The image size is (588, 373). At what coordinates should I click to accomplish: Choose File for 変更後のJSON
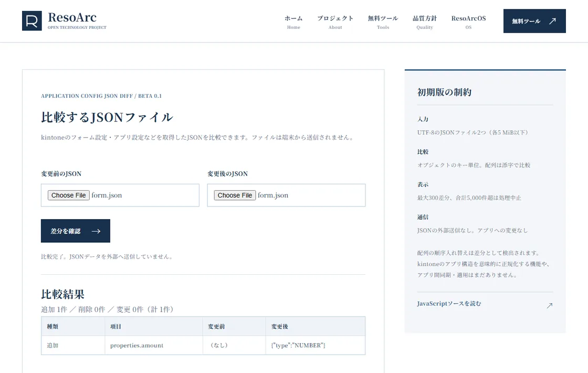235,195
